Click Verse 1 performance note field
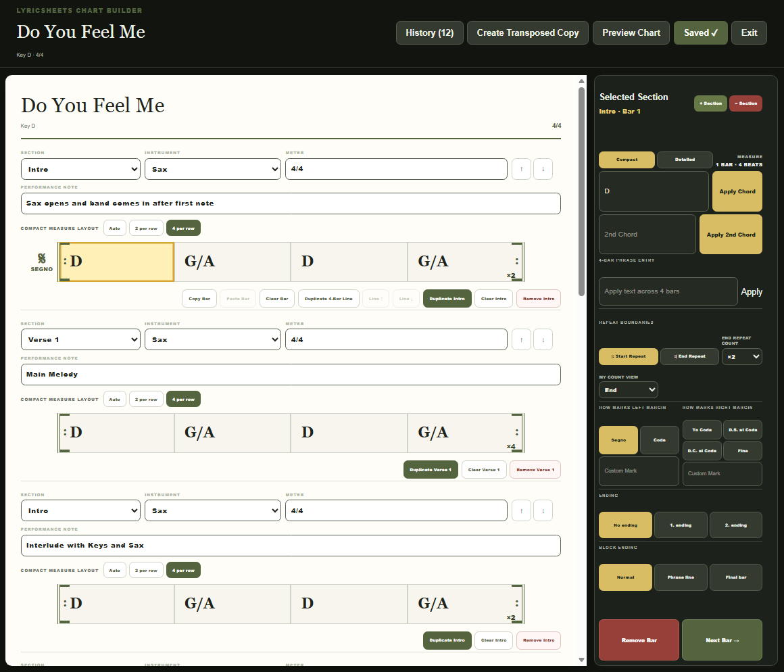784x672 pixels. tap(291, 375)
